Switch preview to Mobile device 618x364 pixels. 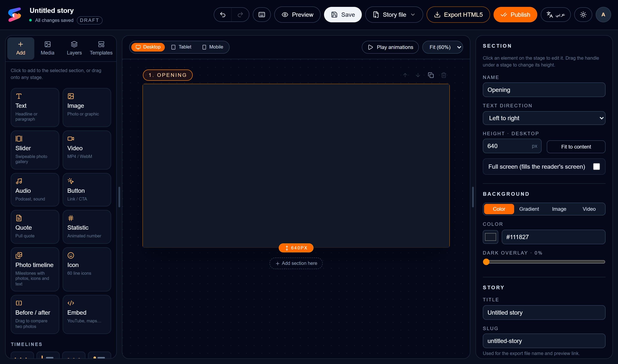212,47
